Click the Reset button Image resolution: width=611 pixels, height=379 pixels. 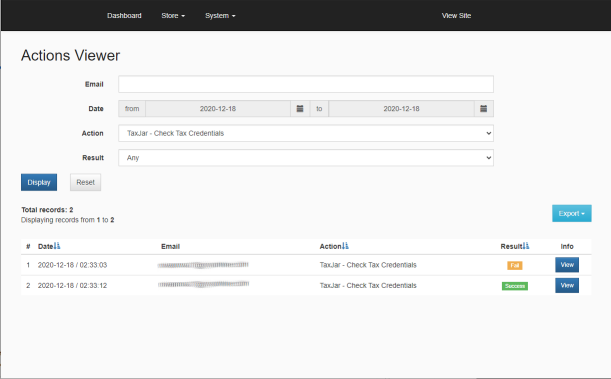(85, 182)
